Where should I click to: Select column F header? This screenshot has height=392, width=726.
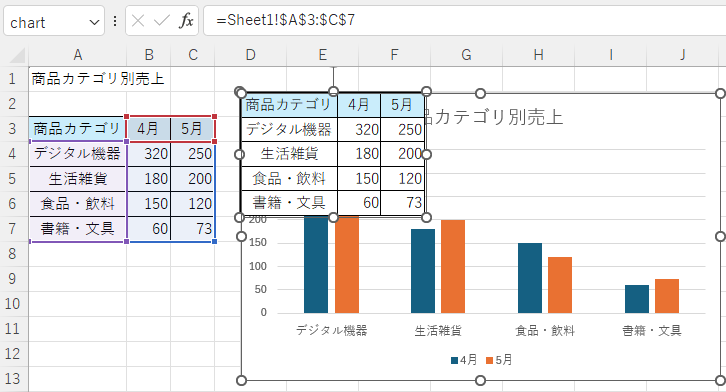click(394, 55)
